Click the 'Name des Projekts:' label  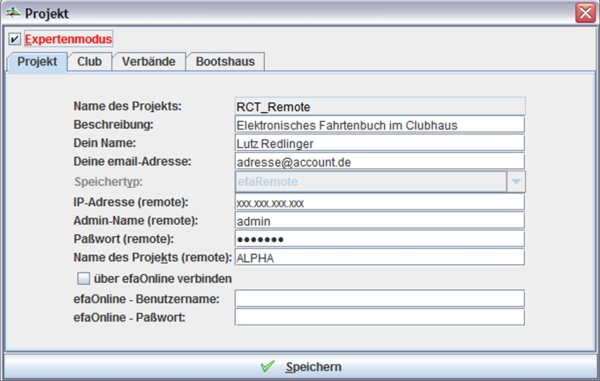click(x=127, y=106)
